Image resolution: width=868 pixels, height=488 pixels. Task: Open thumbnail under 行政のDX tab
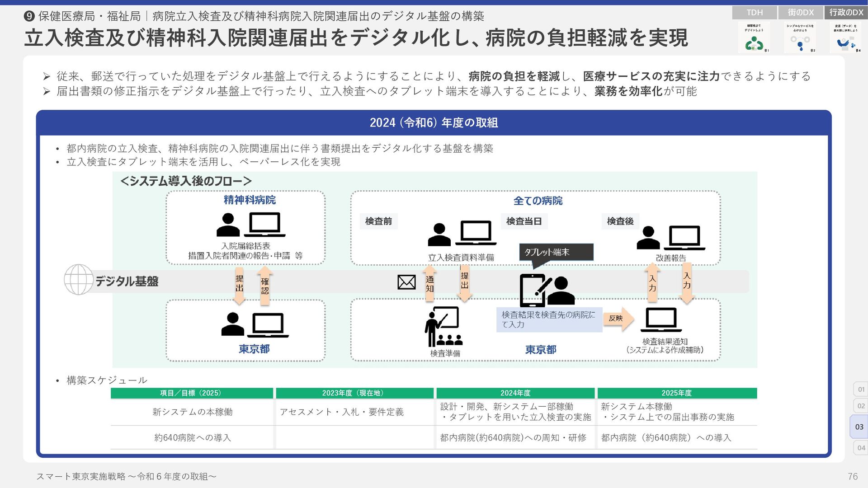pos(845,38)
